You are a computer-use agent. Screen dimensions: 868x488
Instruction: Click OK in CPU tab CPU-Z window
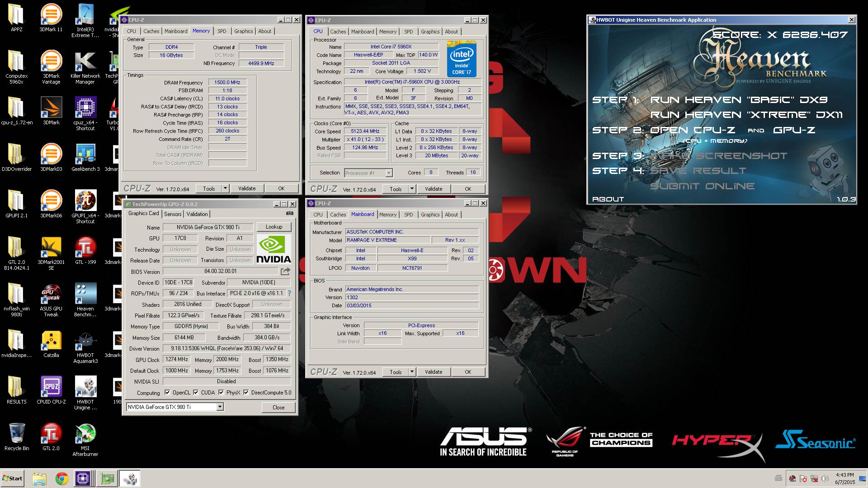(x=468, y=189)
